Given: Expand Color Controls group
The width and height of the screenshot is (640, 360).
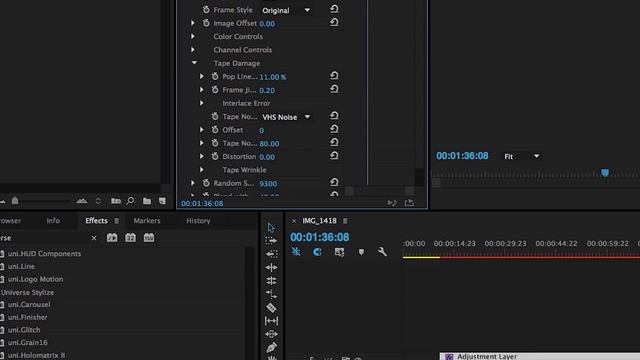Looking at the screenshot, I should [x=193, y=36].
